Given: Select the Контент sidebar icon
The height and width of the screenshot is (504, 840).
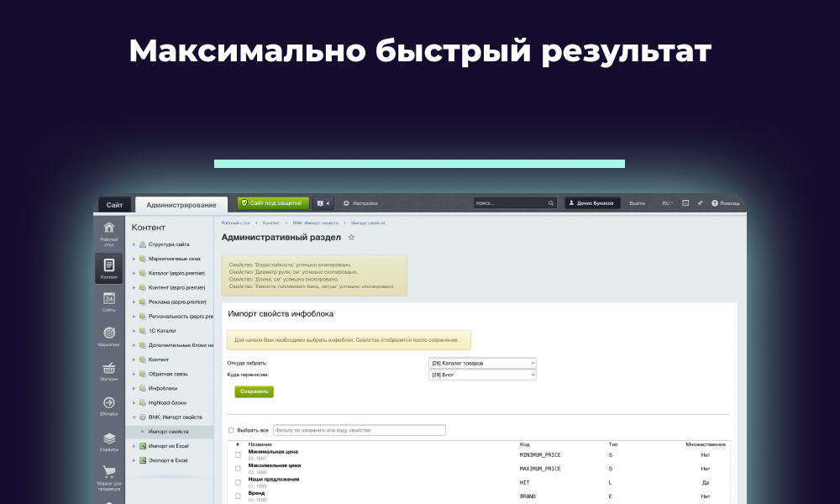Looking at the screenshot, I should tap(108, 266).
